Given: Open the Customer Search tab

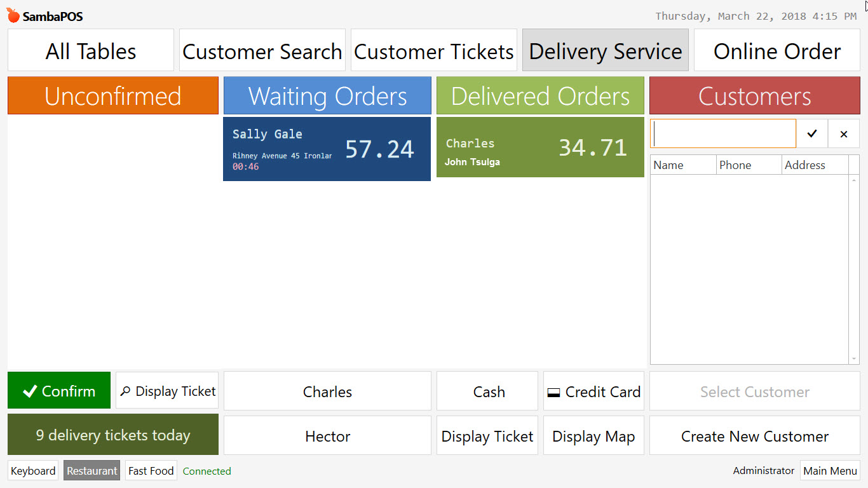Looking at the screenshot, I should pos(262,50).
